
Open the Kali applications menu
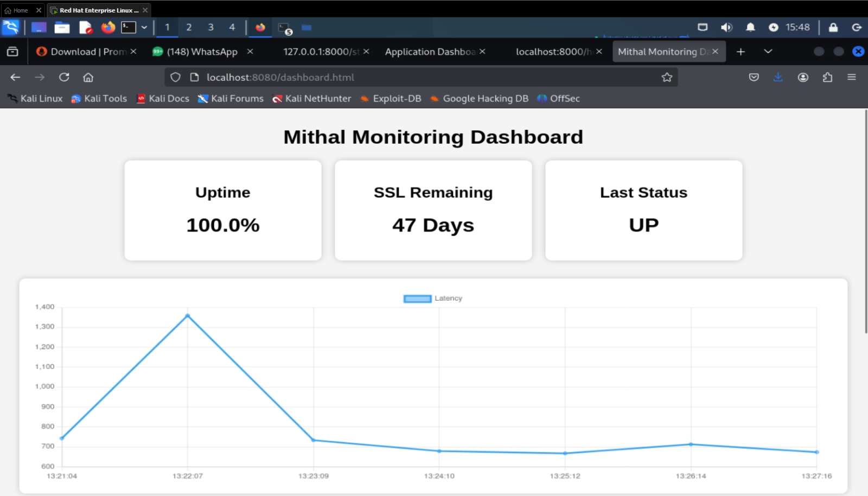tap(11, 27)
